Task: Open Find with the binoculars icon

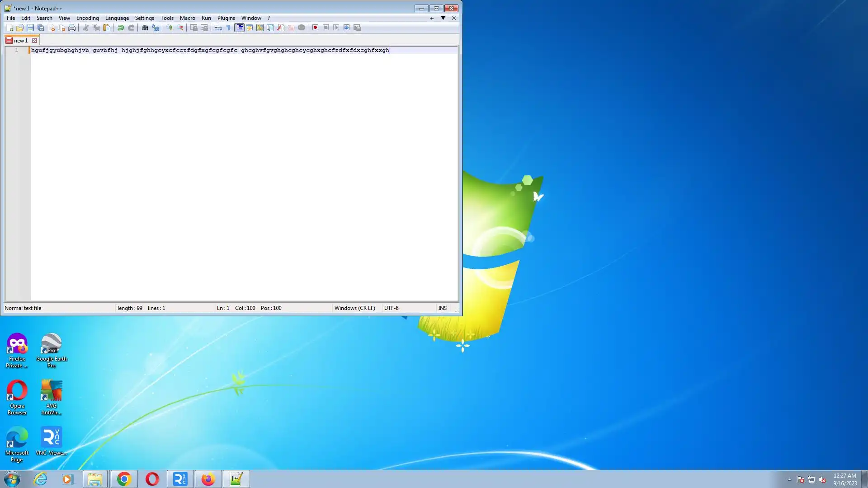Action: click(x=145, y=28)
